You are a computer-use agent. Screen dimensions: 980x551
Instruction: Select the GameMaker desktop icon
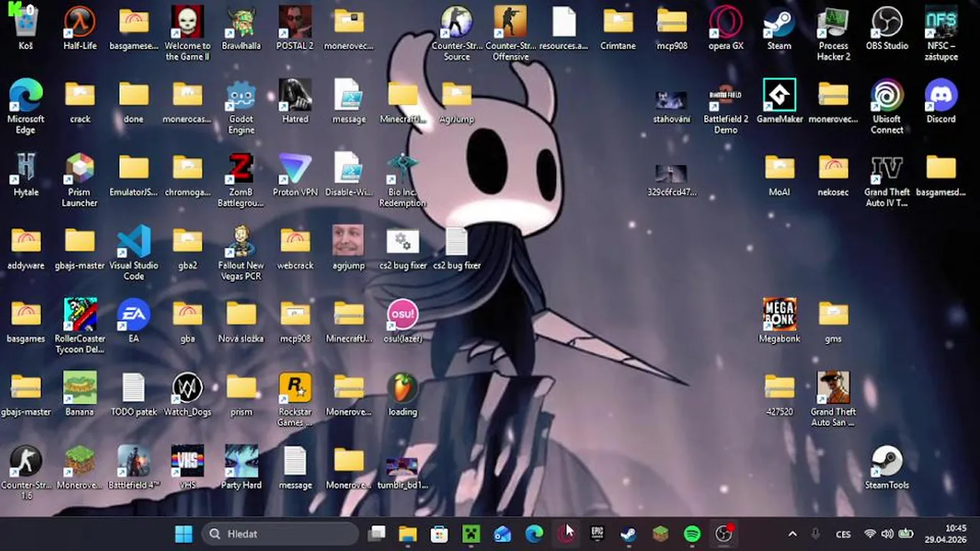pos(779,102)
